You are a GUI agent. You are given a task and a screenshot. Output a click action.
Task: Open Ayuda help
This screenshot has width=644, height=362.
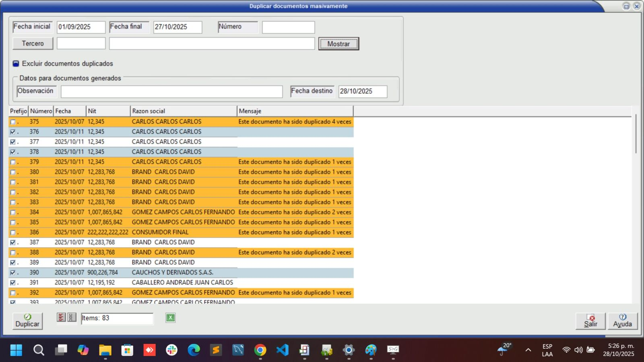pyautogui.click(x=622, y=321)
